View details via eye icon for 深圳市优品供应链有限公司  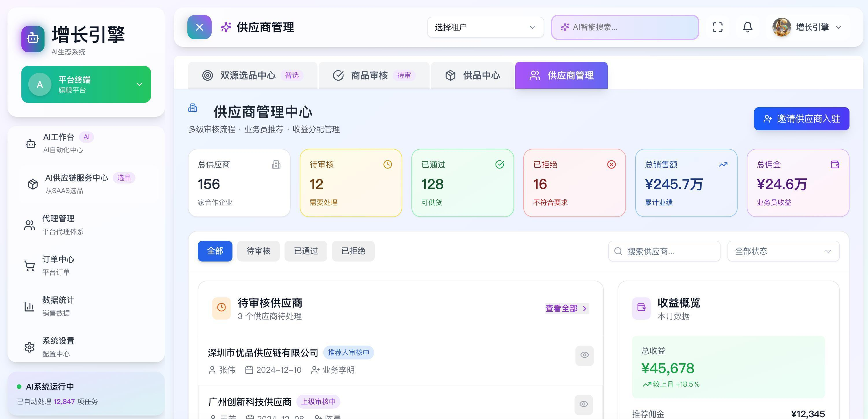pos(584,355)
